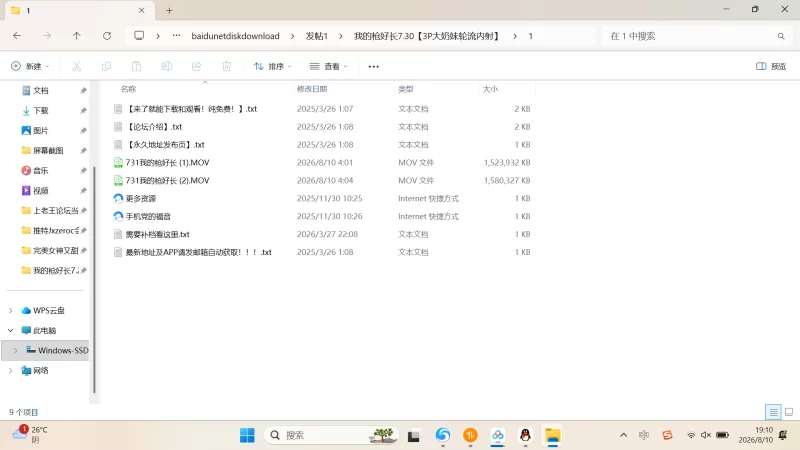Toggle the 预览 preview pane
This screenshot has height=450, width=800.
tap(771, 66)
